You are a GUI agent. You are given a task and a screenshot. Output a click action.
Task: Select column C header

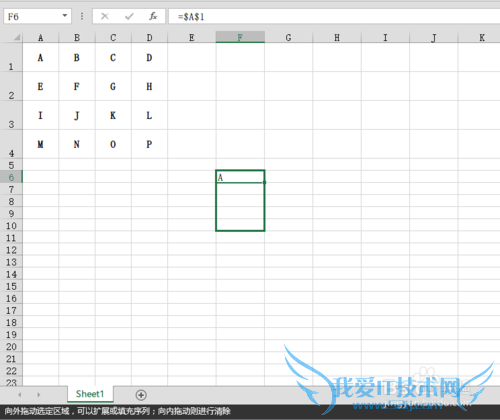tap(113, 37)
